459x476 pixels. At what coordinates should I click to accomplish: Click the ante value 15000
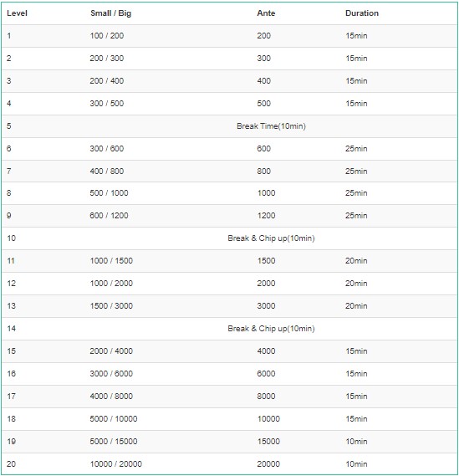(x=268, y=442)
